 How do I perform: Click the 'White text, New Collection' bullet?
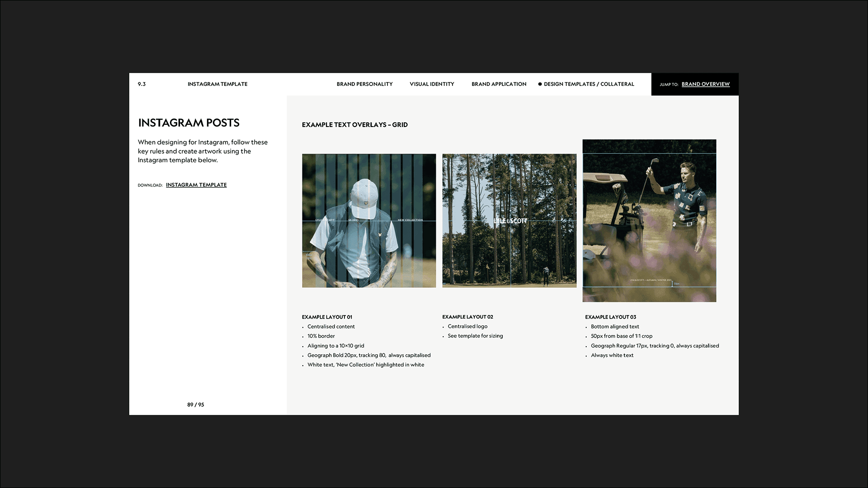tap(366, 365)
